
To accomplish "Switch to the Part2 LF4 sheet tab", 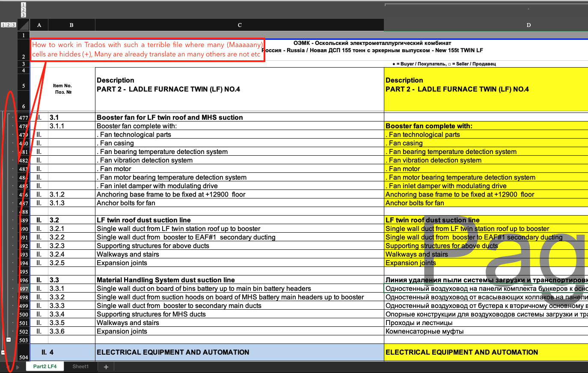I will click(45, 366).
